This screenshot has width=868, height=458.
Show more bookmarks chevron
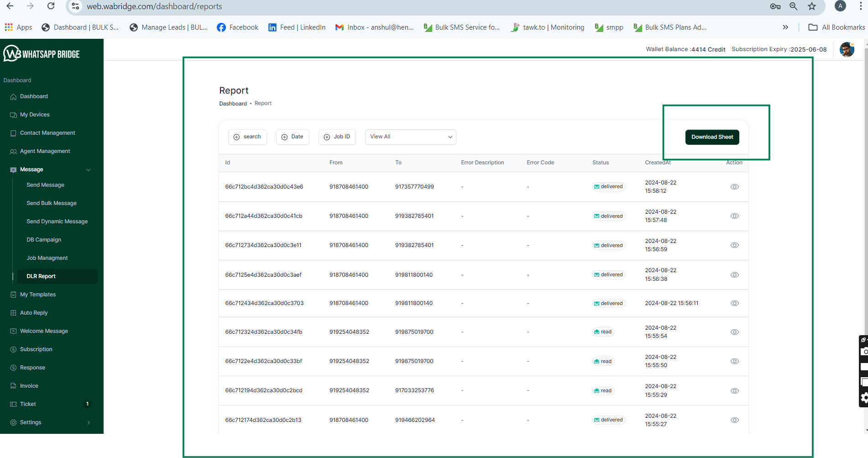pyautogui.click(x=785, y=27)
